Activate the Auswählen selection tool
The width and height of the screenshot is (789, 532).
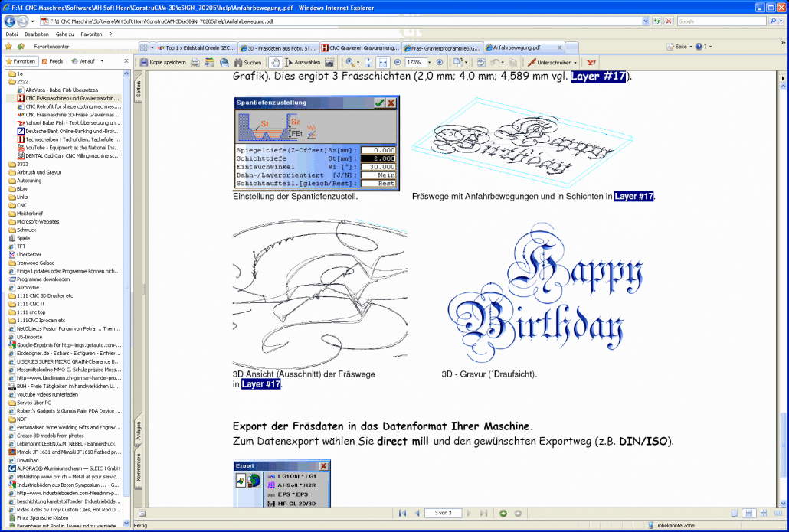point(299,63)
